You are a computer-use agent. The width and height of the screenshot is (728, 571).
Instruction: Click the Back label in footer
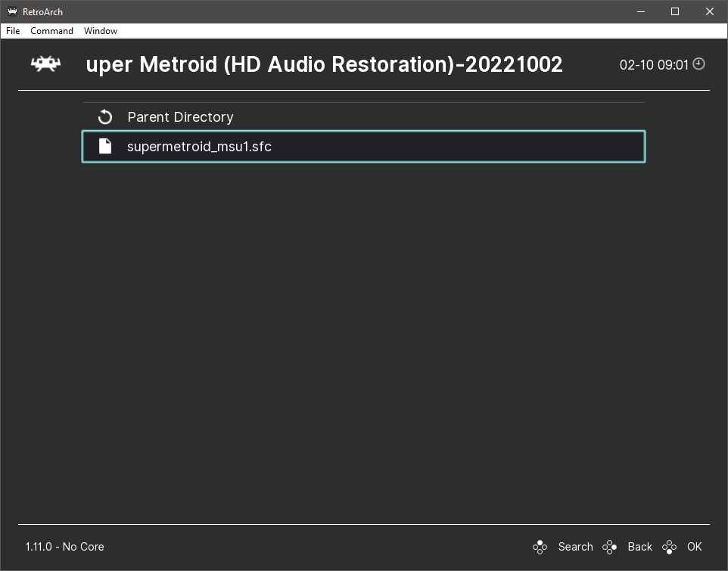point(639,547)
